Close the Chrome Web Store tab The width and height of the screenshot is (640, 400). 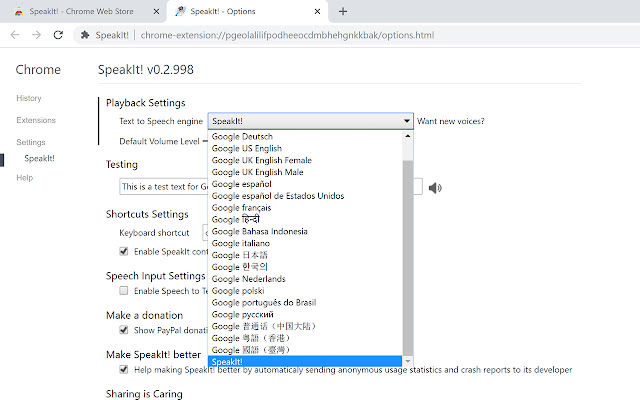tap(153, 11)
